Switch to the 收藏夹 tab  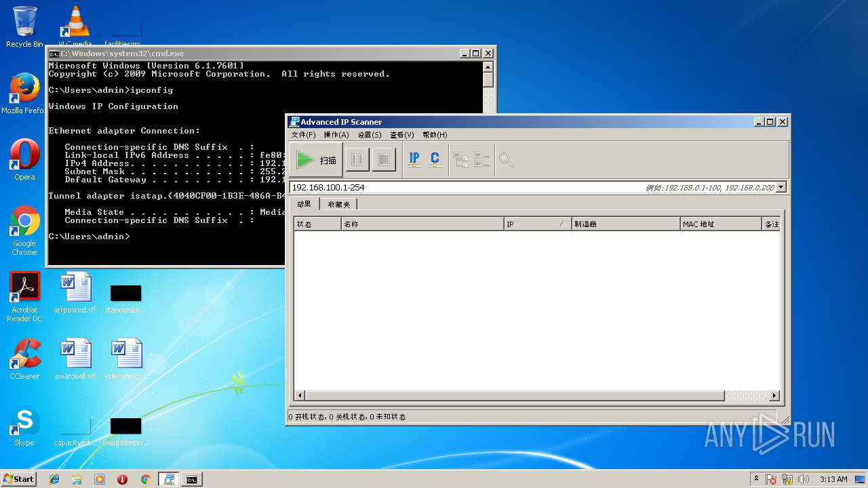(x=338, y=204)
